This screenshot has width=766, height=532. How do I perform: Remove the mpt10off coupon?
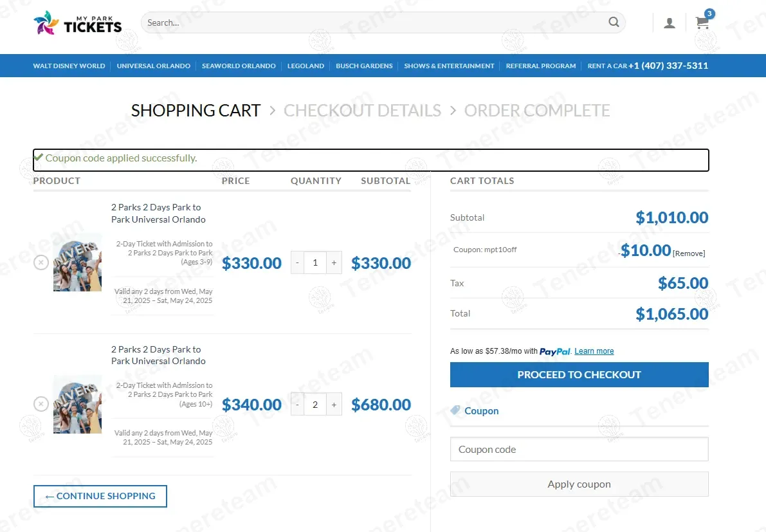pyautogui.click(x=689, y=253)
